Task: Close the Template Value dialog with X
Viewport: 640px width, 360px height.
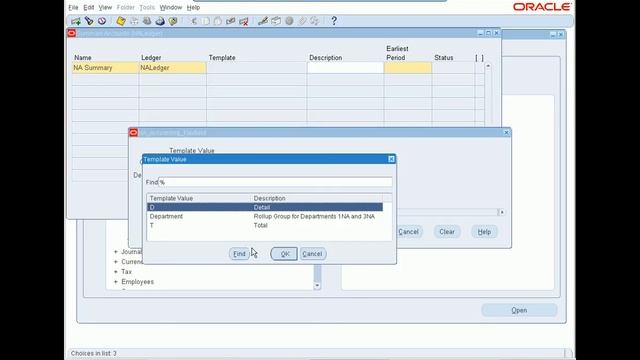Action: click(x=391, y=159)
